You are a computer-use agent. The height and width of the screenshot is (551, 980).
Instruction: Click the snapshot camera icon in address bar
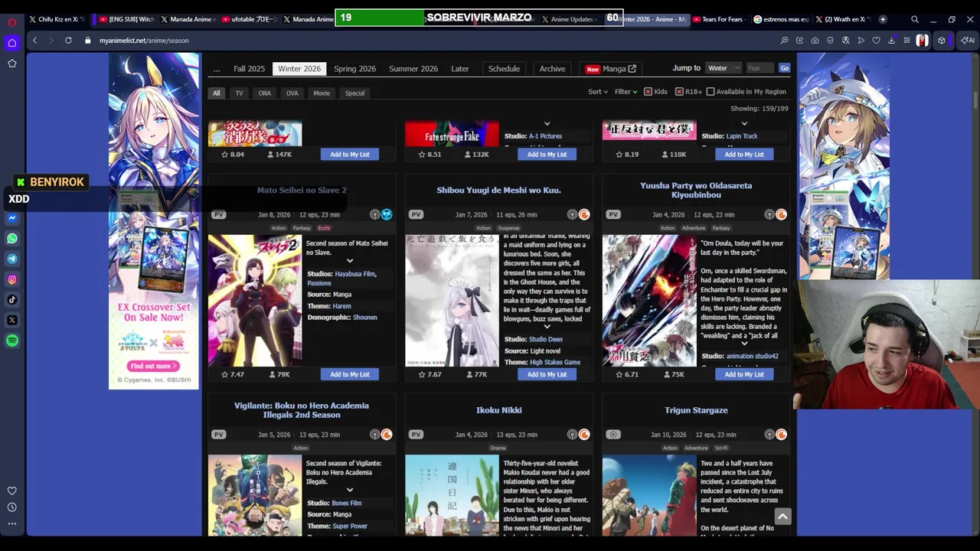(x=815, y=41)
